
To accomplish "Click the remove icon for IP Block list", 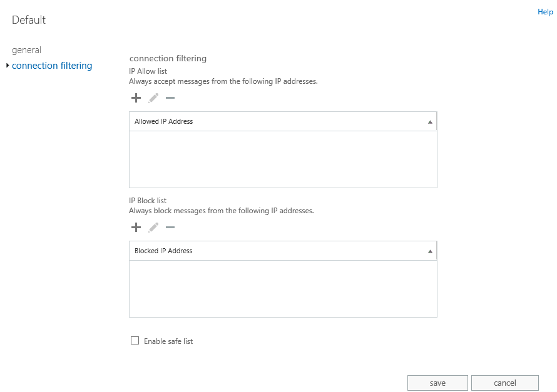I will point(170,228).
